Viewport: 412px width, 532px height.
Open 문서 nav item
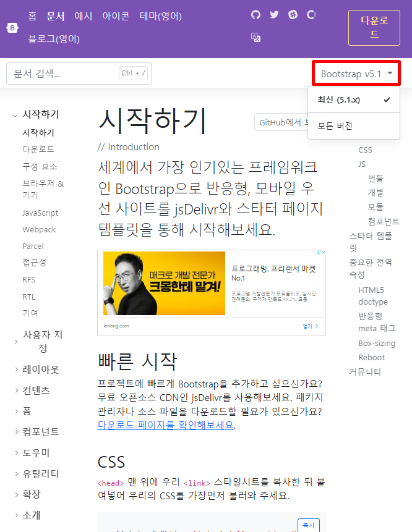(x=55, y=16)
